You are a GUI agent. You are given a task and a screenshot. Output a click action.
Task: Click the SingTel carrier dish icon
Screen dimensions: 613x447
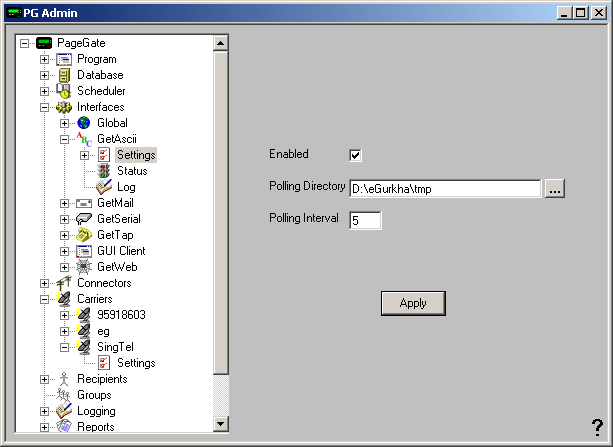84,347
